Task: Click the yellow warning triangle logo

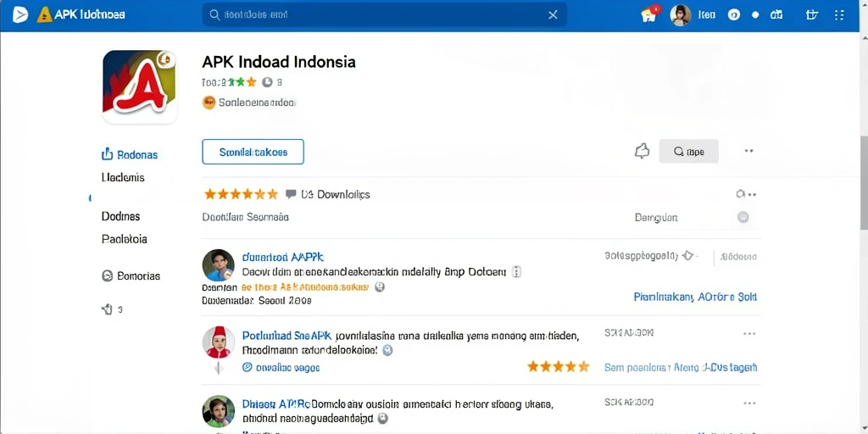Action: click(x=44, y=15)
